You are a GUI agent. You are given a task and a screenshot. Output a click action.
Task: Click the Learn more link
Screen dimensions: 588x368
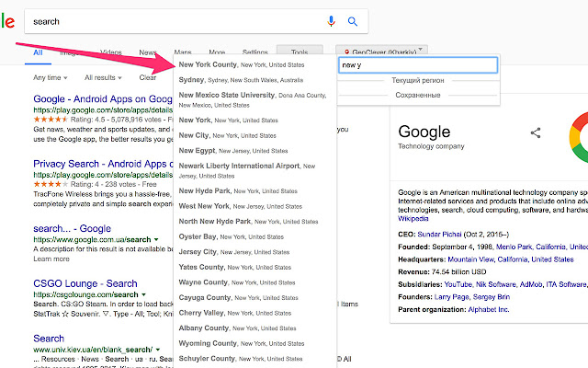coord(51,259)
